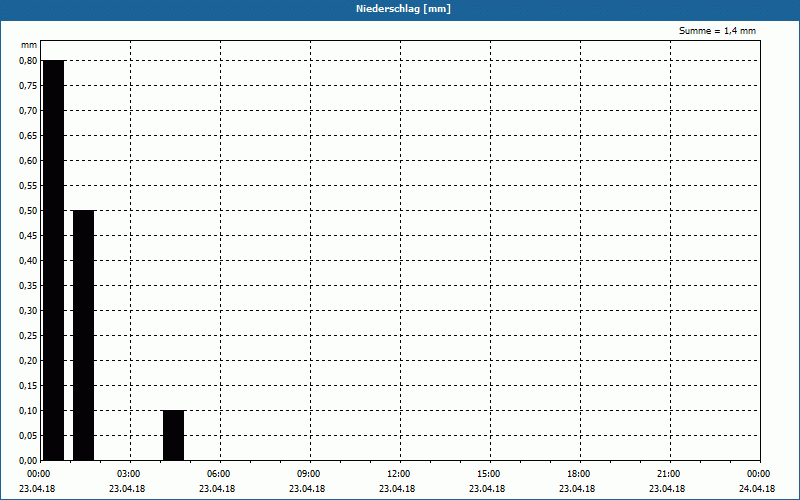Viewport: 800px width, 500px height.
Task: Pick the 0,10 y-axis value
Action: (x=28, y=410)
